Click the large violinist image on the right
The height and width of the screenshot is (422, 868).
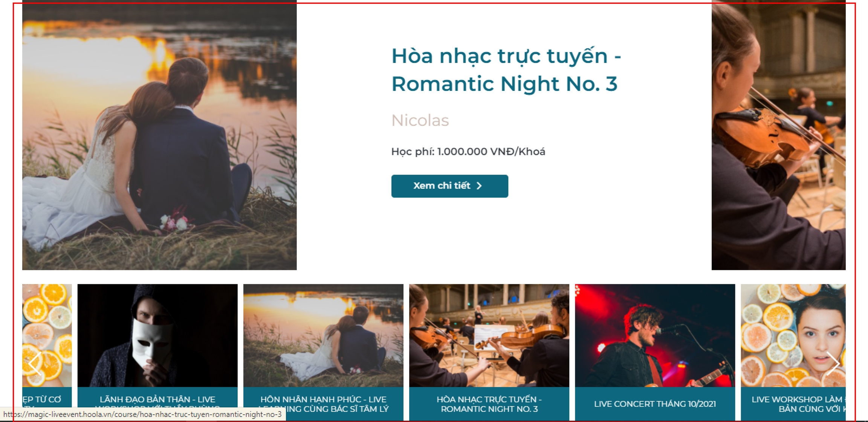(x=778, y=135)
